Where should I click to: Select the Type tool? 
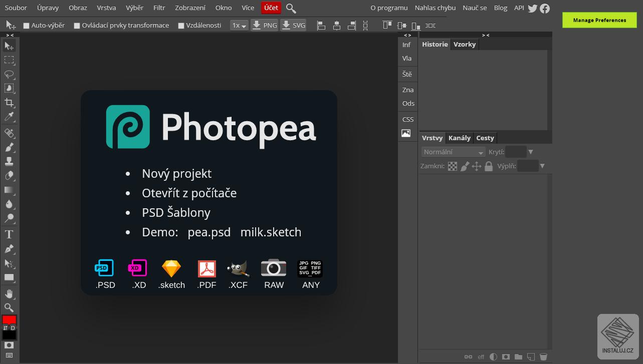tap(9, 234)
